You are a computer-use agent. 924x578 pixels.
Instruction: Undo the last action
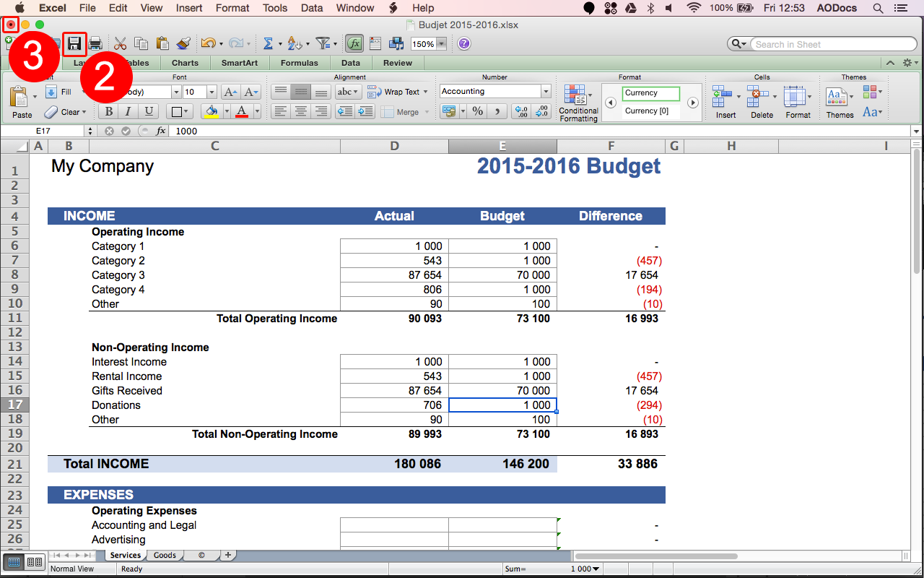coord(208,44)
